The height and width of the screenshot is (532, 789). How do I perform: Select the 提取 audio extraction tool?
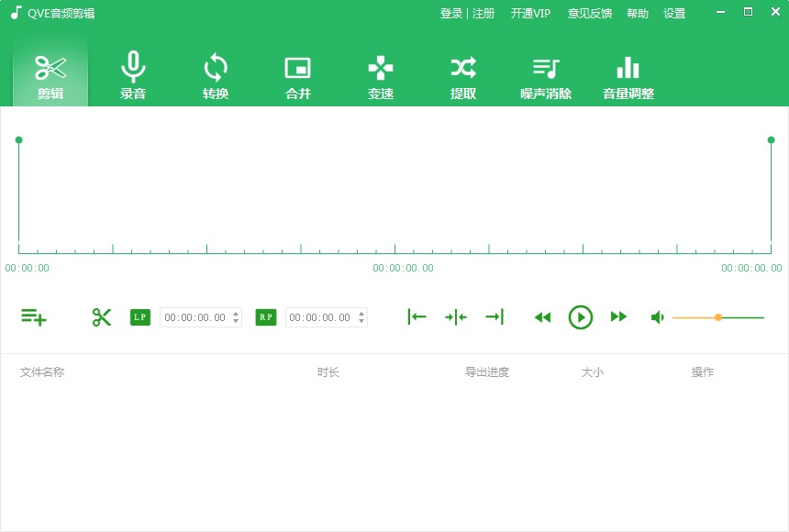pyautogui.click(x=461, y=73)
